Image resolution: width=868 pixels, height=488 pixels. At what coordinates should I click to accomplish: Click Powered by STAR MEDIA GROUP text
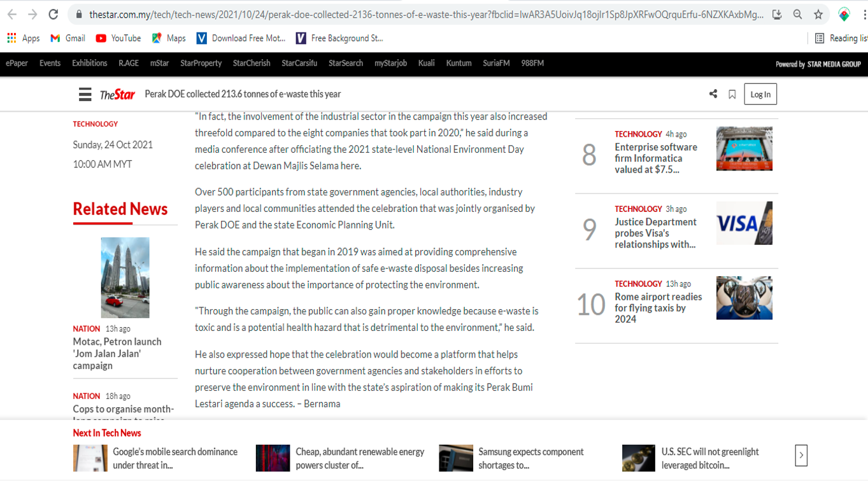tap(818, 64)
